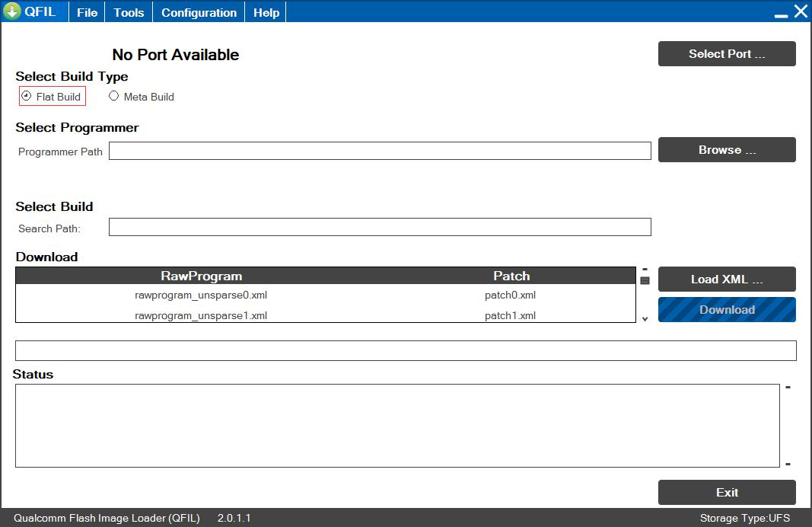Click the No Port Available text
Image resolution: width=812 pixels, height=527 pixels.
[176, 54]
